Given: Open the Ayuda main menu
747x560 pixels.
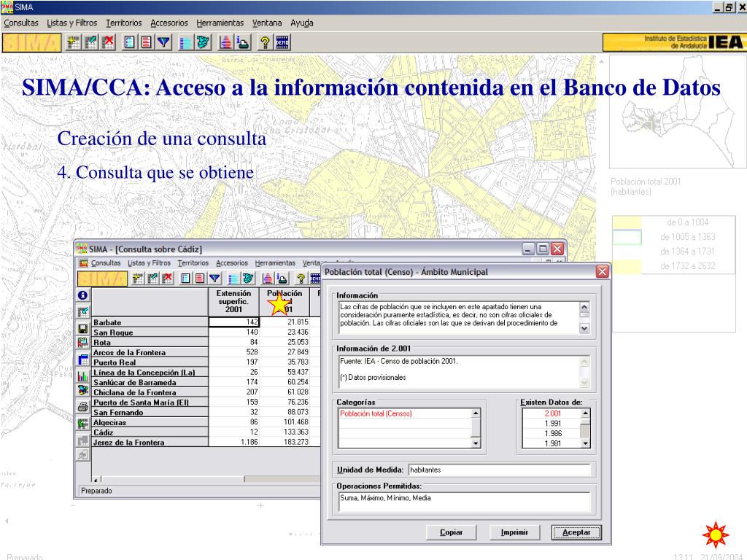Looking at the screenshot, I should tap(302, 23).
